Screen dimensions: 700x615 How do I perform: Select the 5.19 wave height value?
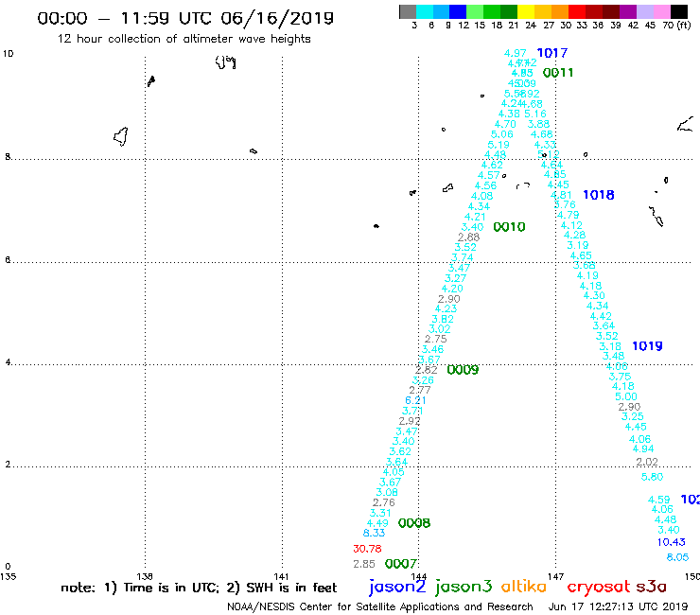[499, 145]
